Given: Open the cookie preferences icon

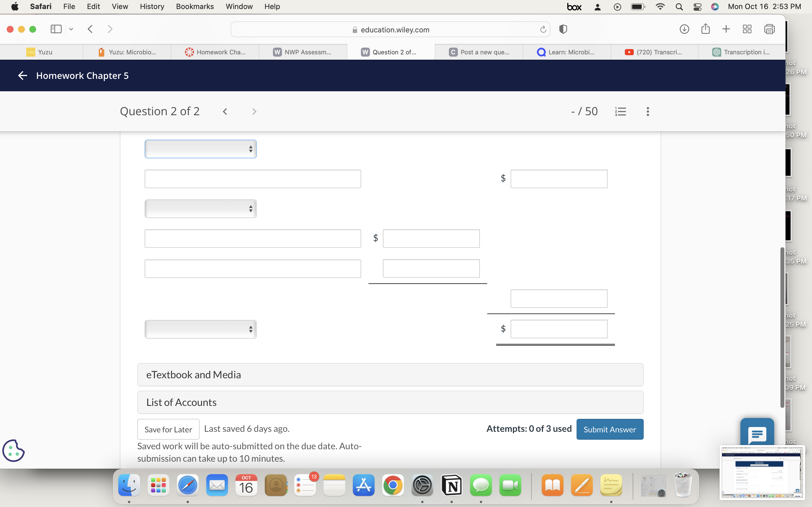Looking at the screenshot, I should pos(14,451).
